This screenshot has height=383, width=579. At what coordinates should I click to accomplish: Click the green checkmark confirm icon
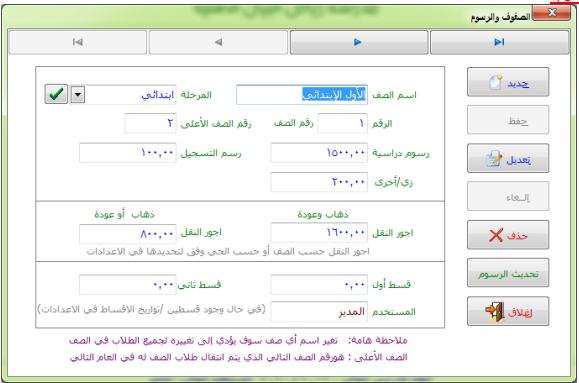(x=56, y=94)
